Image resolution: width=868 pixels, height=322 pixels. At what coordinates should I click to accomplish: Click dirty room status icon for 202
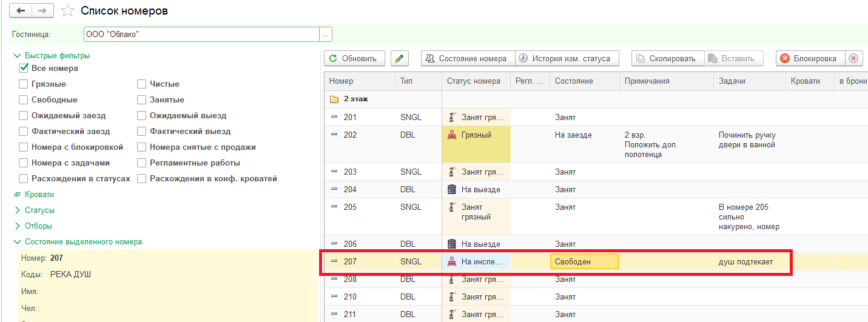tap(451, 135)
